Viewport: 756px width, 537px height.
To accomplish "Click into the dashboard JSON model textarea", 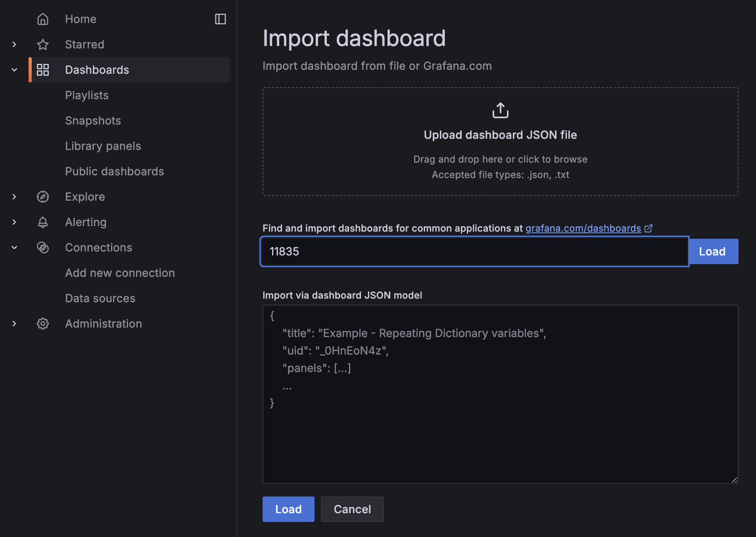I will [x=501, y=394].
